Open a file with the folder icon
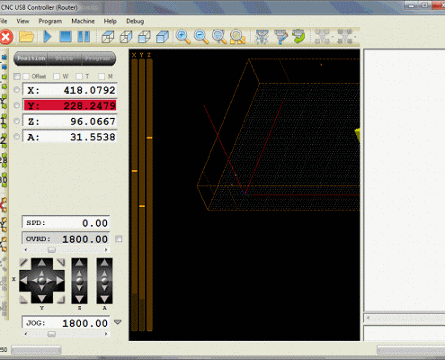 click(26, 36)
